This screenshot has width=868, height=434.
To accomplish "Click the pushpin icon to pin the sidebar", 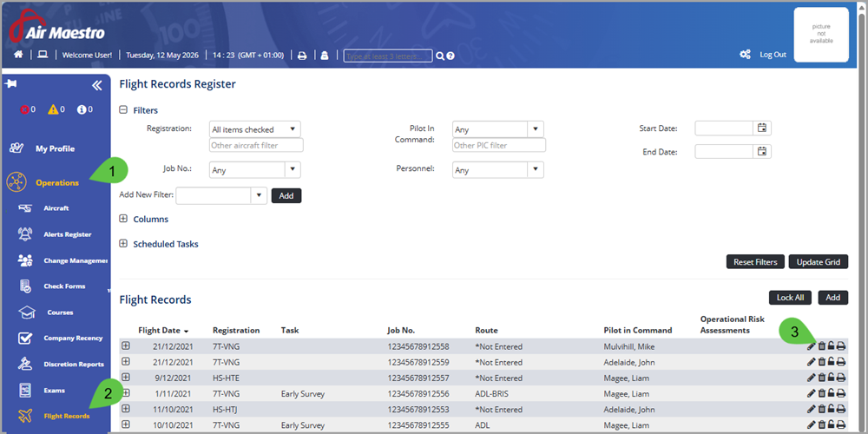I will point(10,83).
